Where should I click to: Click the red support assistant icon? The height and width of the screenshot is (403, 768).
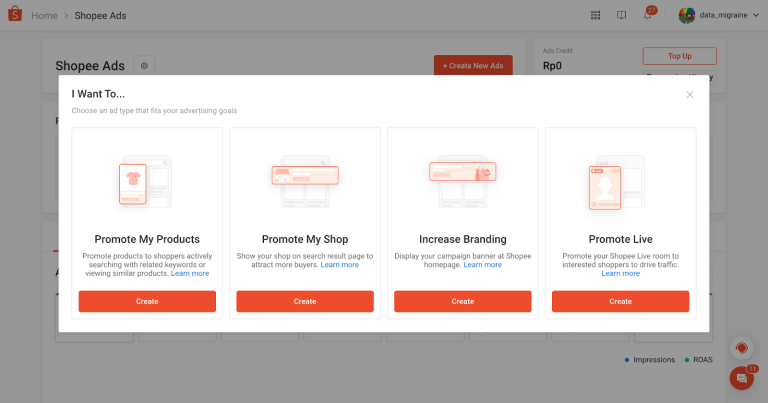pyautogui.click(x=741, y=348)
